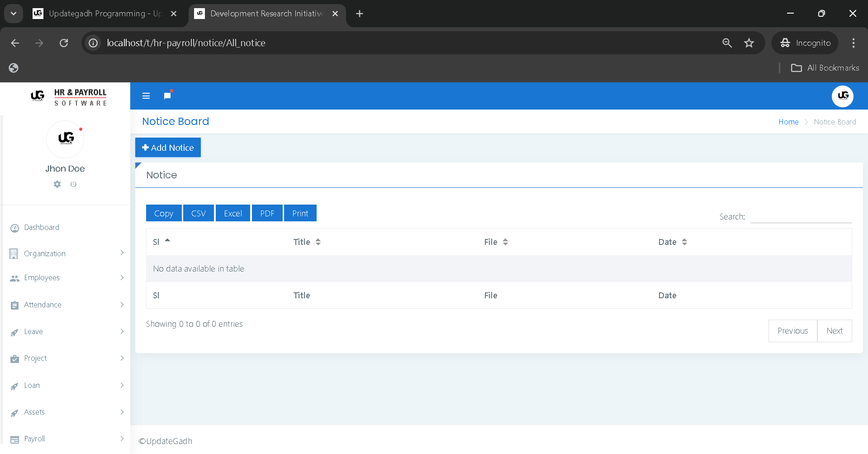Reload the page using browser refresh icon
Image resolution: width=868 pixels, height=454 pixels.
[x=64, y=43]
